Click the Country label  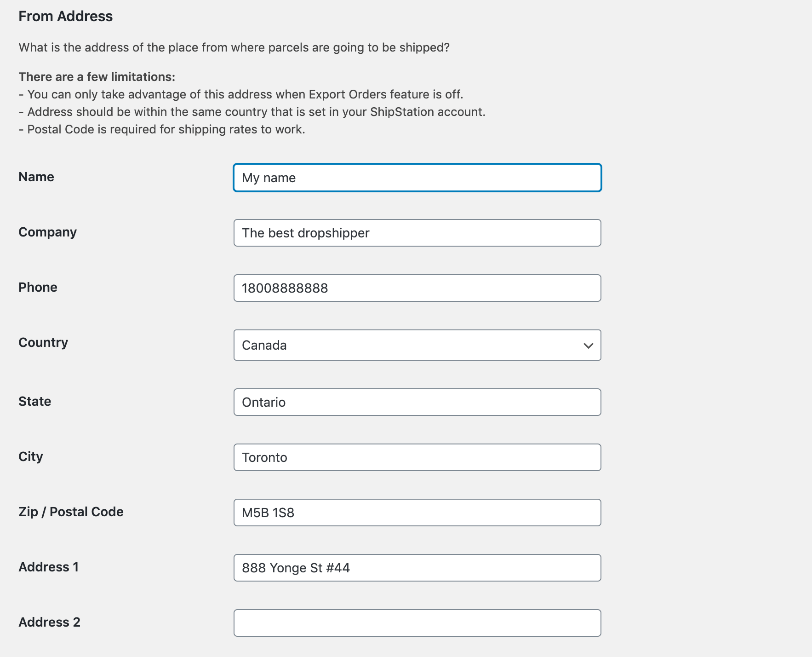(43, 343)
